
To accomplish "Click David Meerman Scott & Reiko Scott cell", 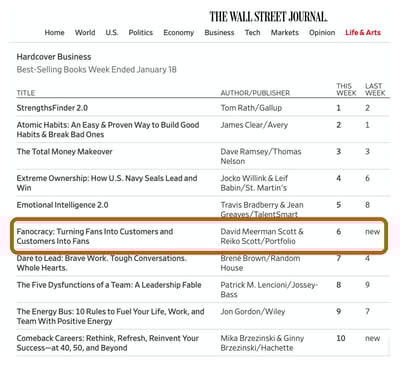I will click(x=262, y=236).
